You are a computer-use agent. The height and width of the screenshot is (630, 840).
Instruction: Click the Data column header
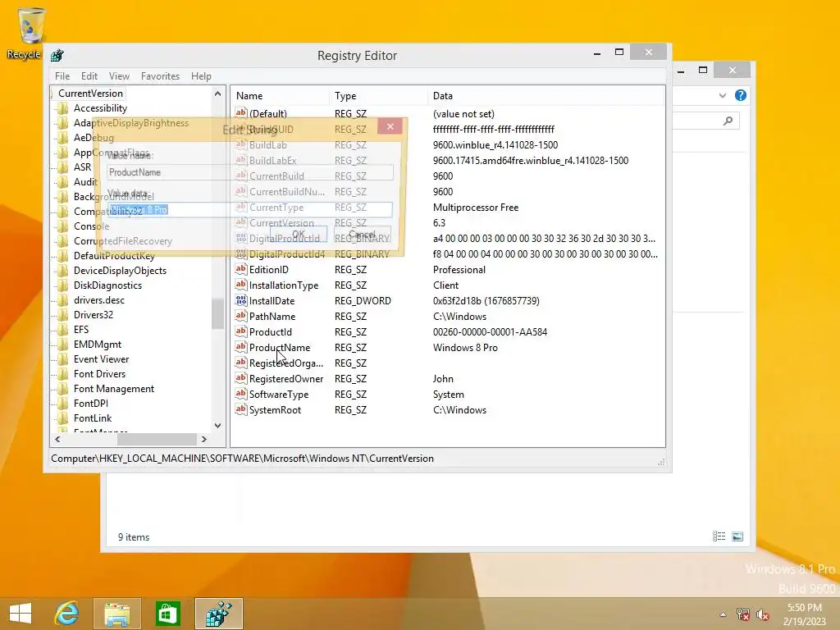tap(546, 96)
